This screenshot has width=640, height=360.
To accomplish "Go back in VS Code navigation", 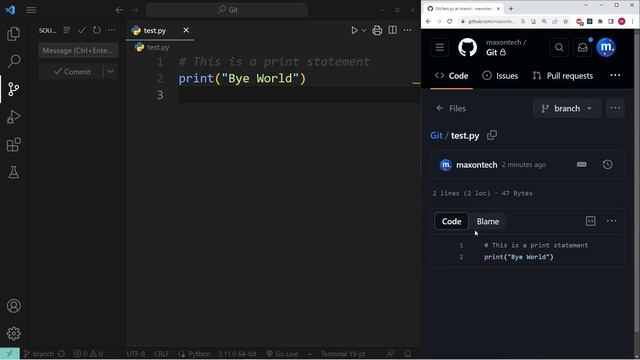I will point(119,10).
